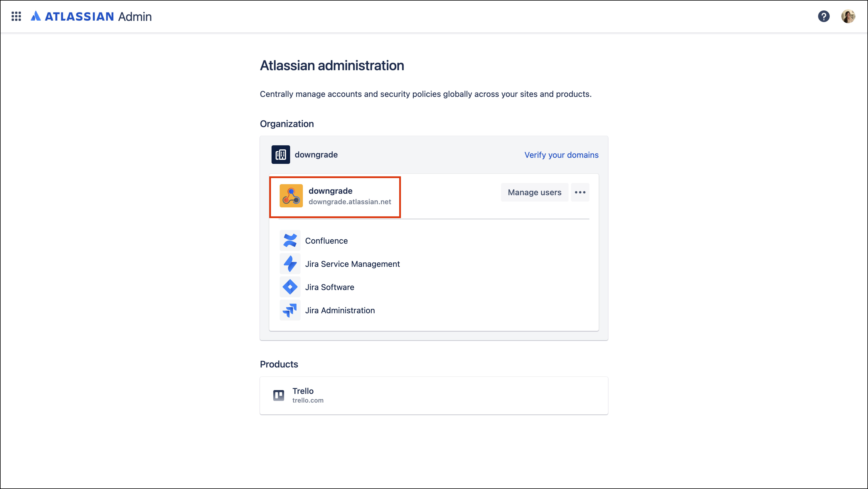Click the Jira Service Management icon
This screenshot has height=489, width=868.
click(290, 264)
